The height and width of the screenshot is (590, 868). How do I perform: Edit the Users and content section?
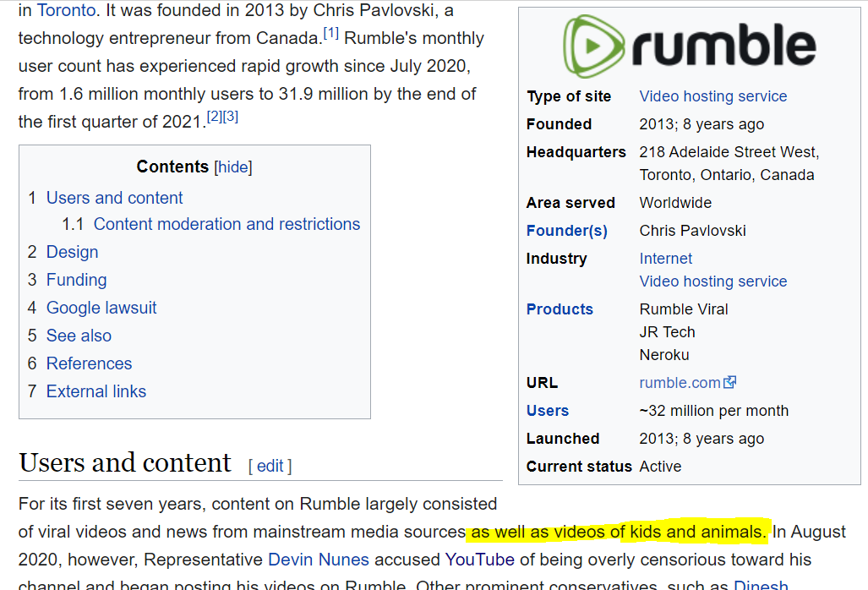(270, 466)
